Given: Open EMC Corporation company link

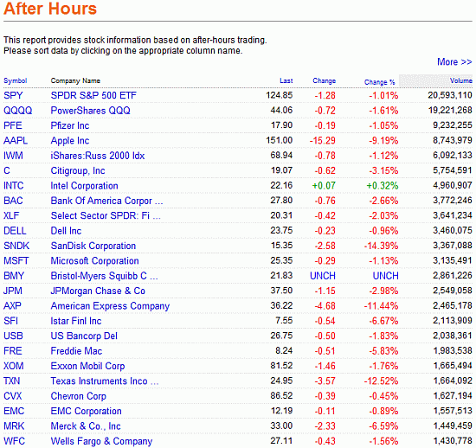Looking at the screenshot, I should pos(86,411).
